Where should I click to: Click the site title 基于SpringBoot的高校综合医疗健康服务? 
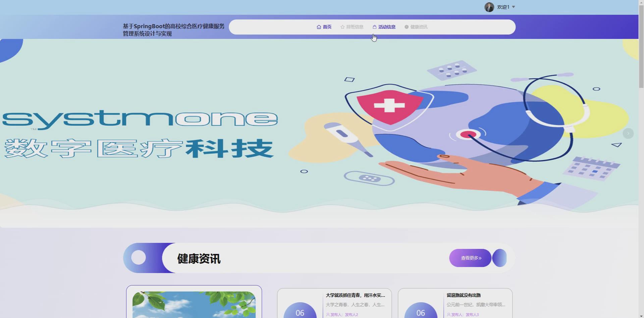tap(173, 30)
